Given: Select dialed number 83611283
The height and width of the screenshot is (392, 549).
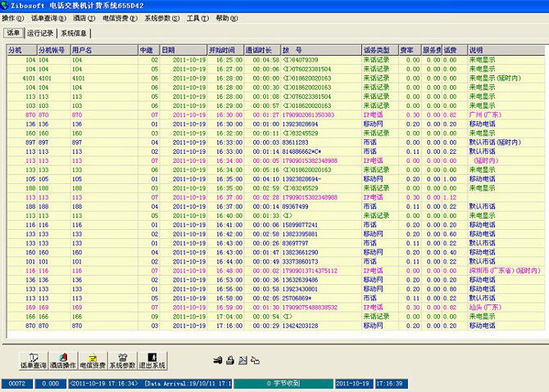Looking at the screenshot, I should tap(295, 142).
